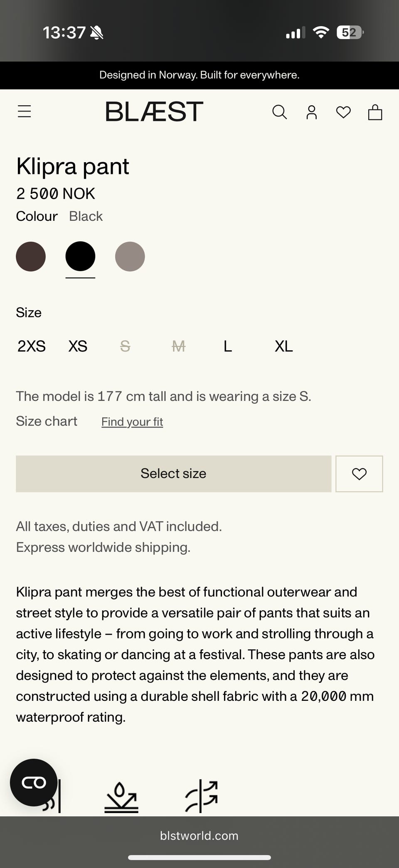This screenshot has height=868, width=399.
Task: Select size 2XS
Action: click(x=32, y=346)
